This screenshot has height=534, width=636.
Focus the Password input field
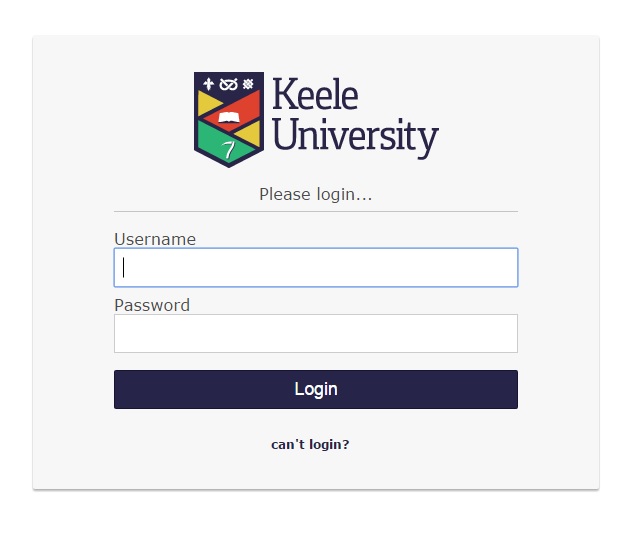point(316,333)
